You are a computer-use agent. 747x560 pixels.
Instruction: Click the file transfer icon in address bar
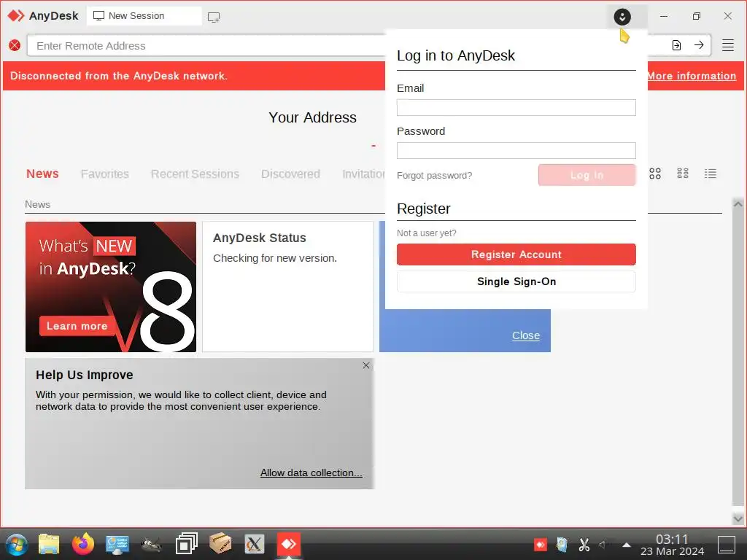[676, 45]
